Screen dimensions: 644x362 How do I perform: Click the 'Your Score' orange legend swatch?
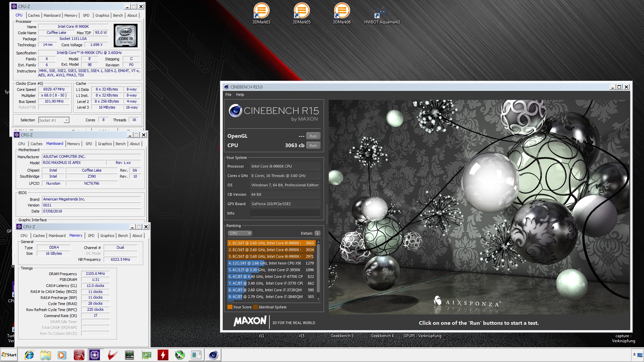pyautogui.click(x=230, y=307)
